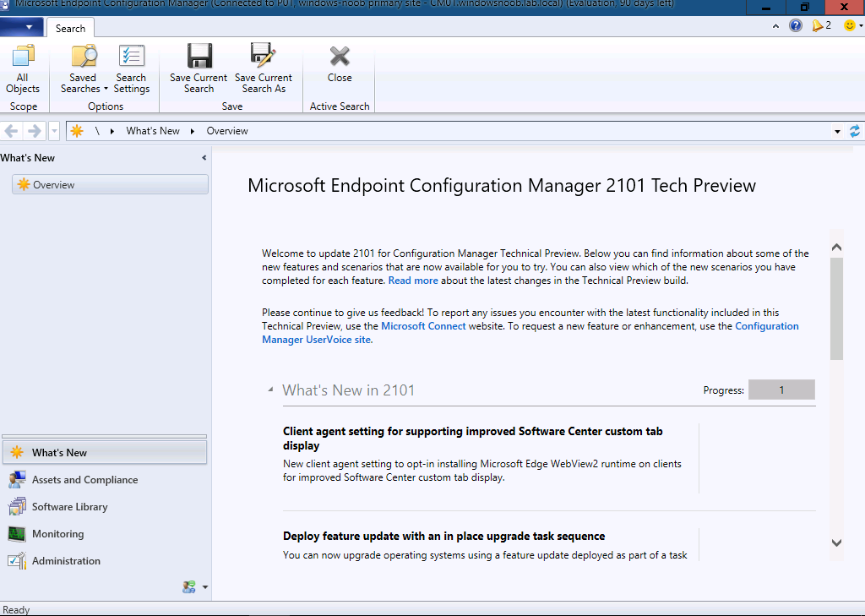The width and height of the screenshot is (865, 616).
Task: Select the Search ribbon tab
Action: click(x=70, y=28)
